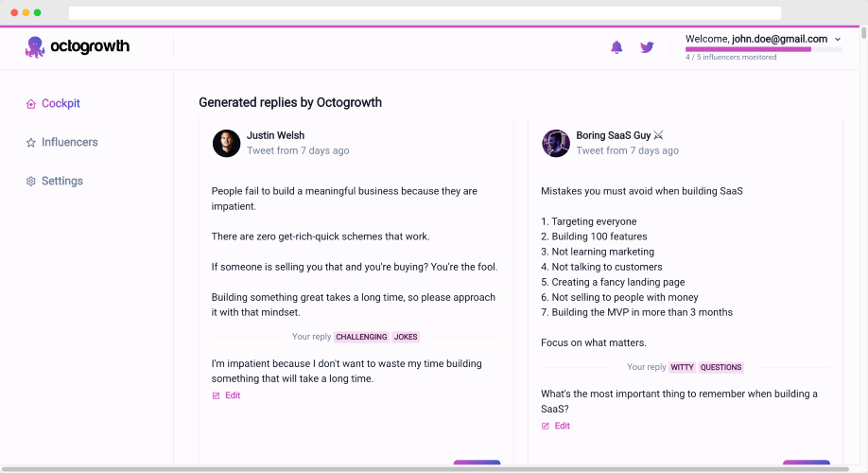Click the browser address bar
The height and width of the screenshot is (473, 868).
[x=425, y=12]
